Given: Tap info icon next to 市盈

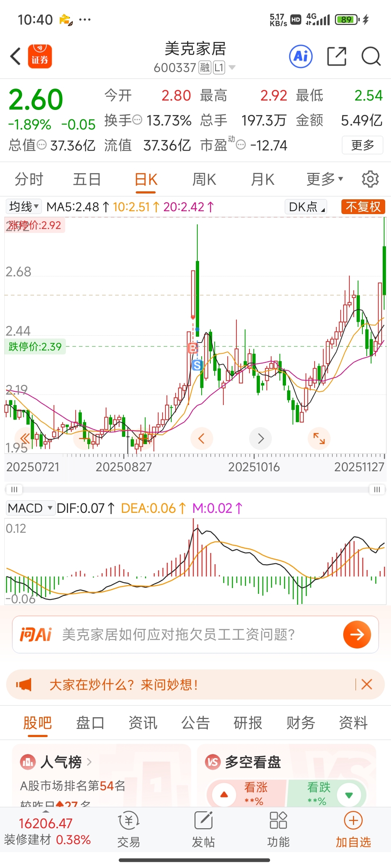Looking at the screenshot, I should (x=241, y=145).
